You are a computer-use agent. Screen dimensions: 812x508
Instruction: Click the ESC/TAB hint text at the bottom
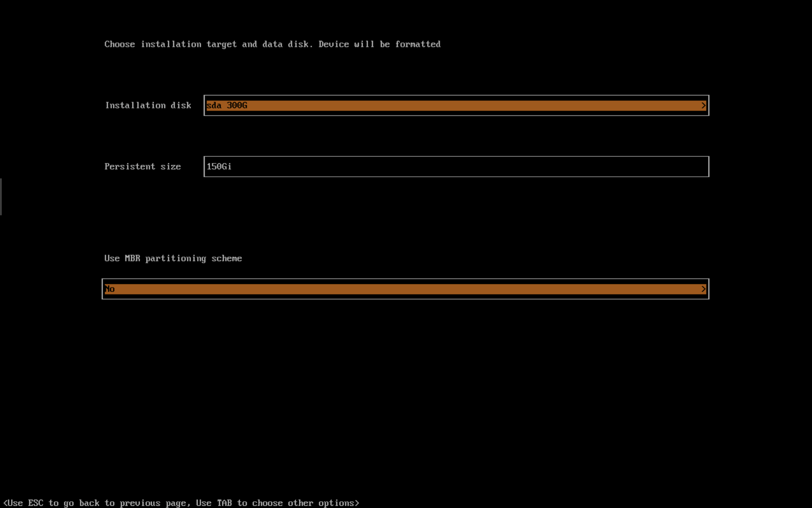(x=181, y=503)
